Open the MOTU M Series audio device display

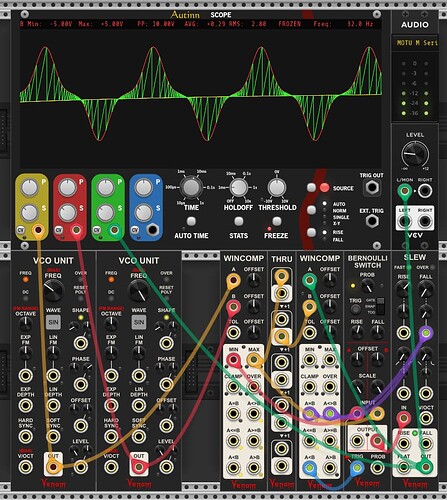[x=415, y=43]
